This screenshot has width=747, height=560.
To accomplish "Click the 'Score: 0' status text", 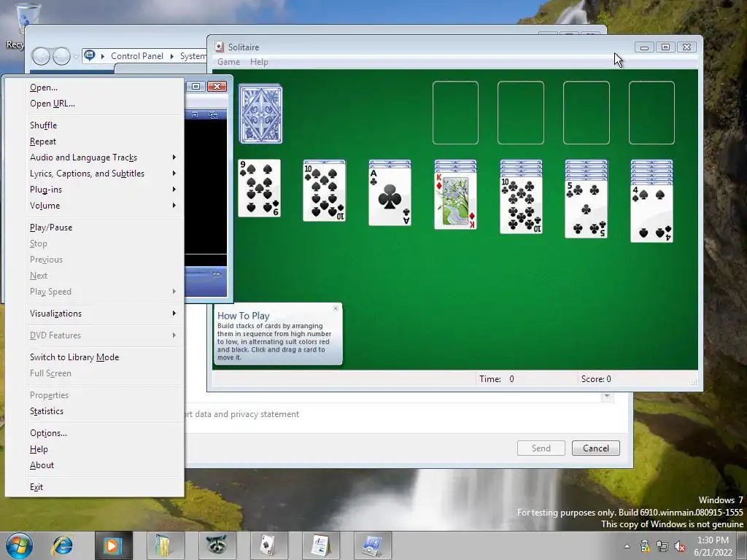I will coord(596,379).
